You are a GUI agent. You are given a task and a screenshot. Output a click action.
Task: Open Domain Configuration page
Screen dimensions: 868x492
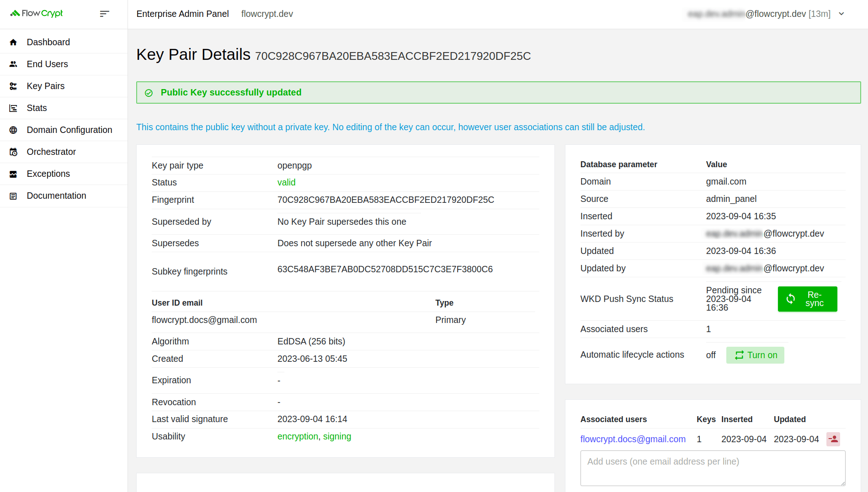(64, 130)
